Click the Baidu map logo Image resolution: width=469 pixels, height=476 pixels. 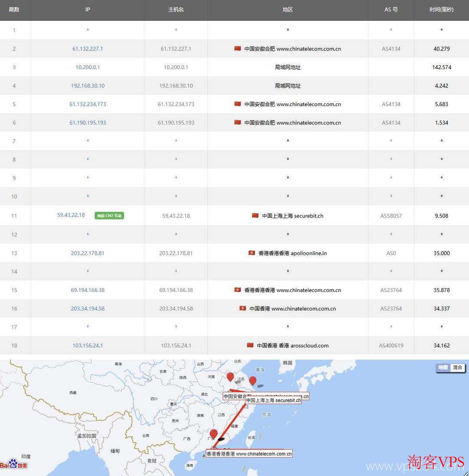(x=13, y=464)
